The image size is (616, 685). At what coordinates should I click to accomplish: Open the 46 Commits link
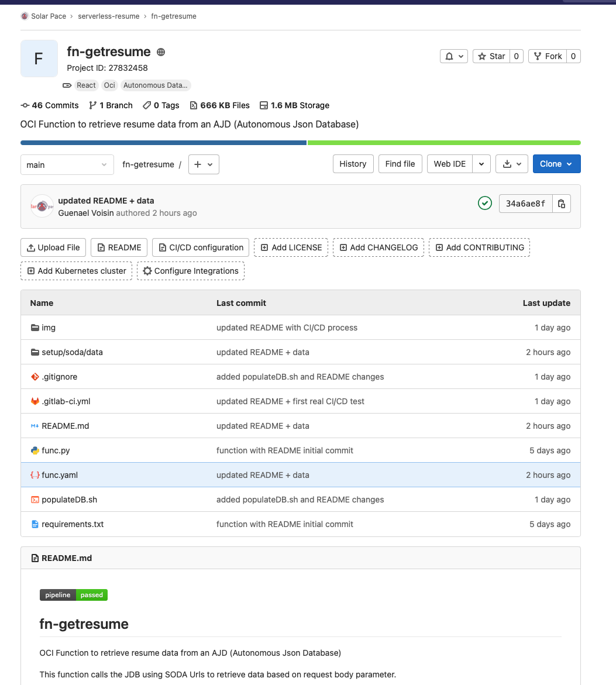(50, 105)
